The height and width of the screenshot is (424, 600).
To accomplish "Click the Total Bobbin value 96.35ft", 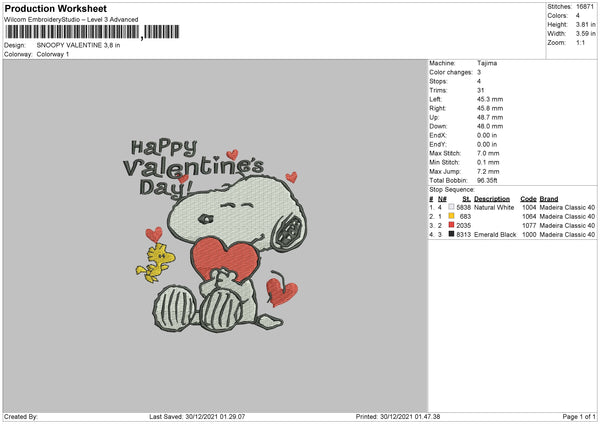I will pyautogui.click(x=487, y=180).
